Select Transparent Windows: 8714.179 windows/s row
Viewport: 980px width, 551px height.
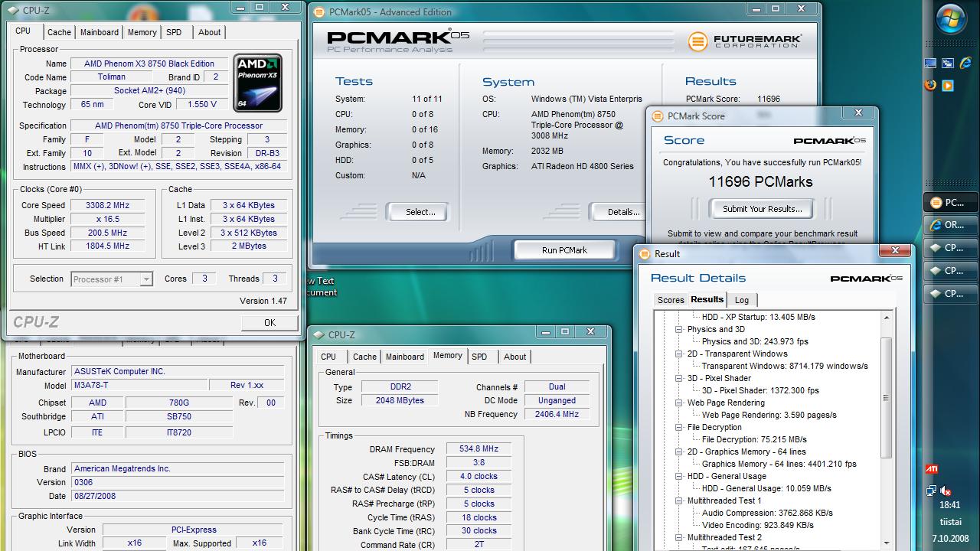785,366
